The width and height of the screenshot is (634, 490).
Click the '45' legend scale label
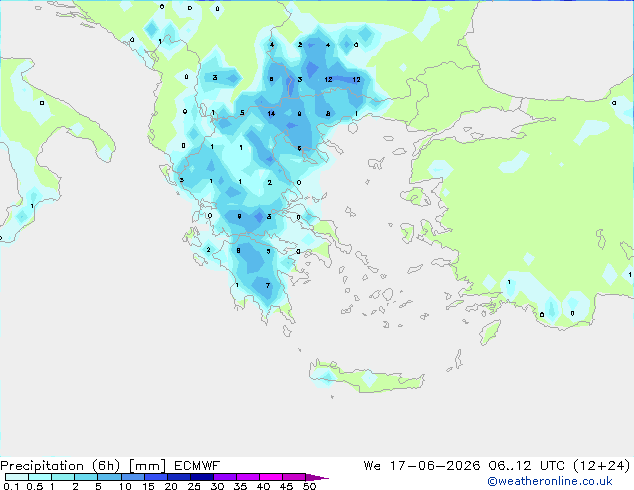point(287,486)
